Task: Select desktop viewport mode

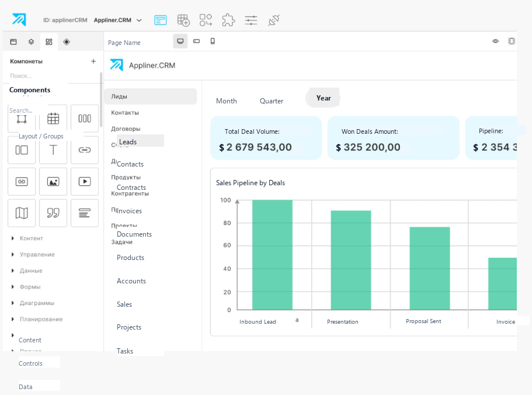Action: pyautogui.click(x=180, y=41)
